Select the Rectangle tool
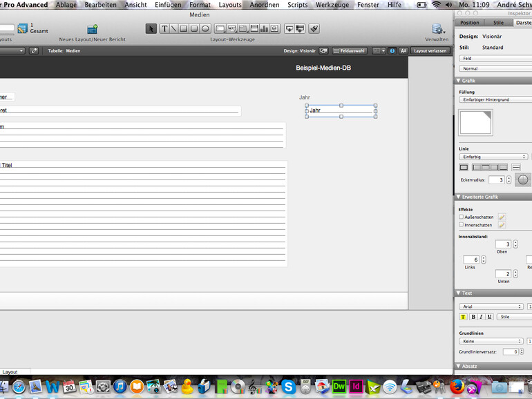 coord(184,29)
